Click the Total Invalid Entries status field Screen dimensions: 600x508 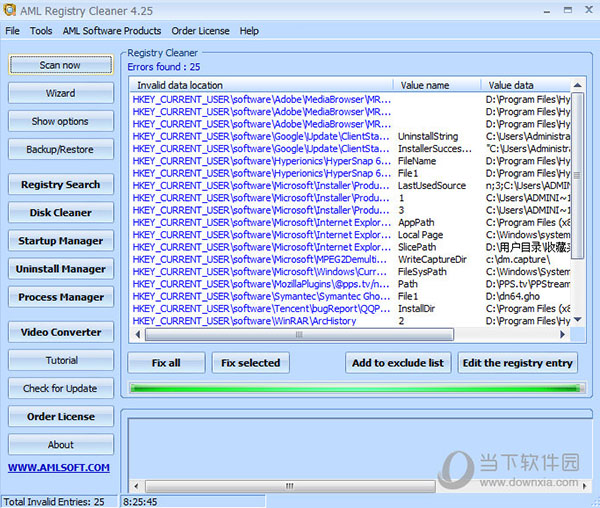(59, 501)
